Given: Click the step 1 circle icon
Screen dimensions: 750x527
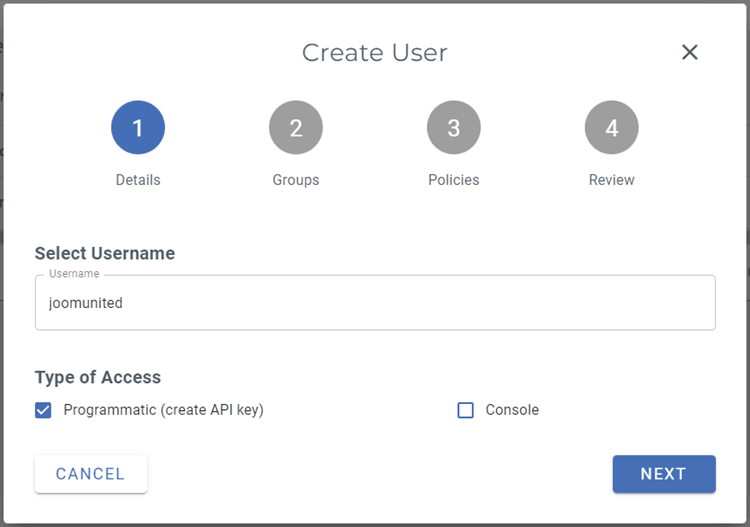Looking at the screenshot, I should pyautogui.click(x=138, y=128).
